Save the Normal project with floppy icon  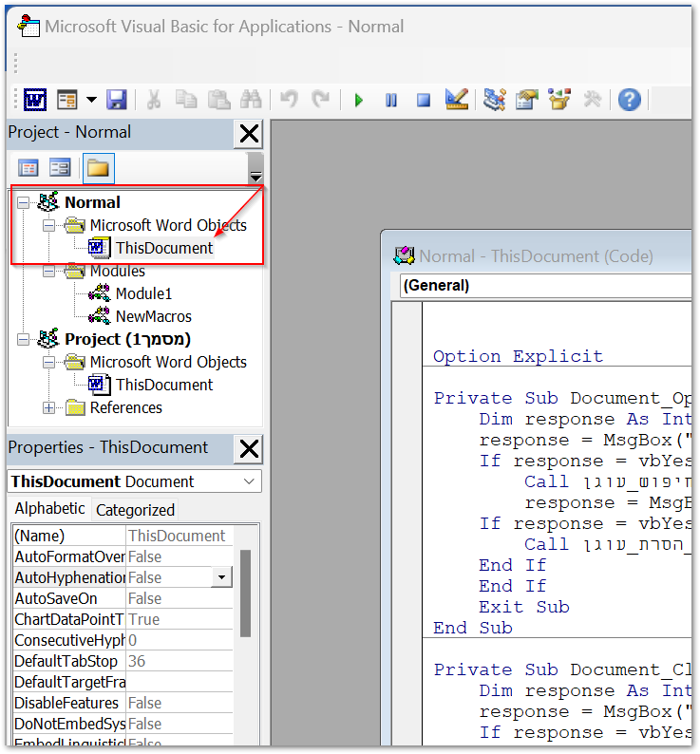[117, 100]
